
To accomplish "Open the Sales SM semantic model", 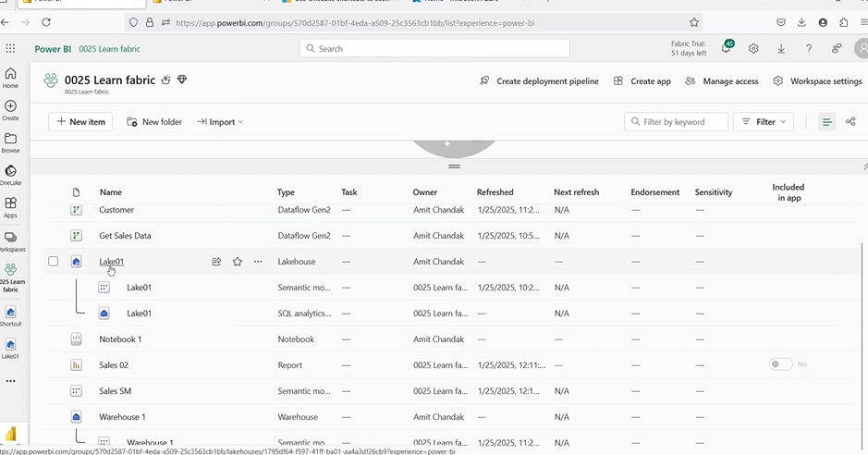I will tap(116, 391).
